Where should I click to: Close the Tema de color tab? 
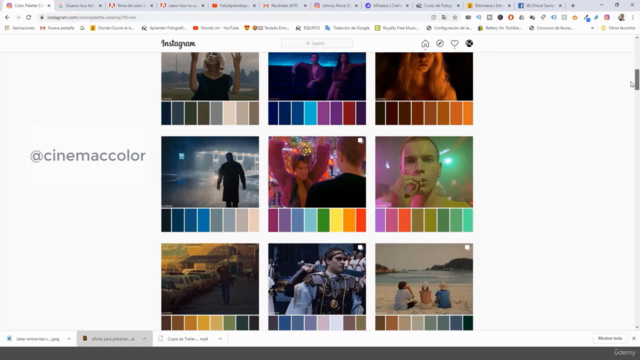click(151, 6)
